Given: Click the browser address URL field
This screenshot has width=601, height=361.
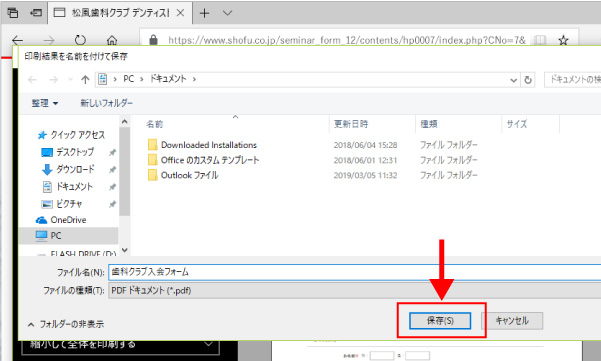Looking at the screenshot, I should coord(347,40).
